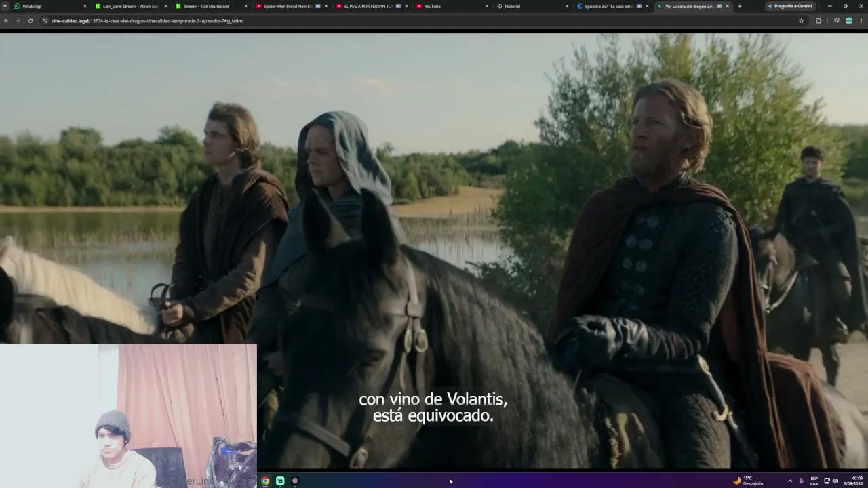This screenshot has height=488, width=868.
Task: Open the green app icon in the taskbar
Action: pos(280,481)
